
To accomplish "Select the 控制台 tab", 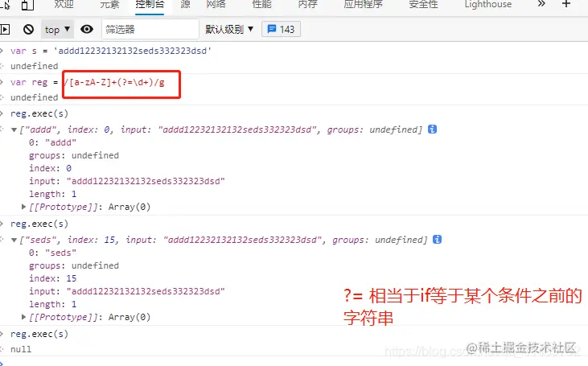I will [150, 5].
